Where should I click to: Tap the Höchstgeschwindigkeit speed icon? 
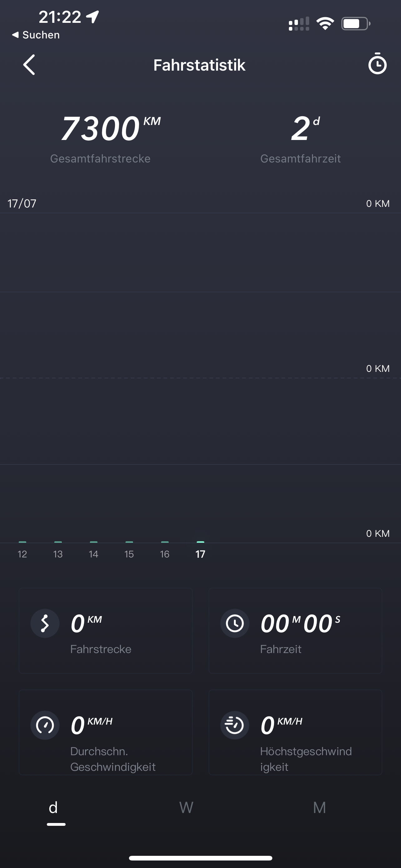(235, 725)
